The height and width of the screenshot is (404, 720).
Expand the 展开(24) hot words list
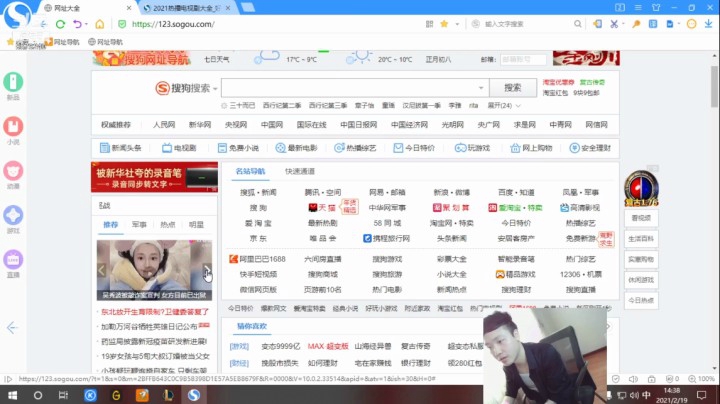coord(504,106)
